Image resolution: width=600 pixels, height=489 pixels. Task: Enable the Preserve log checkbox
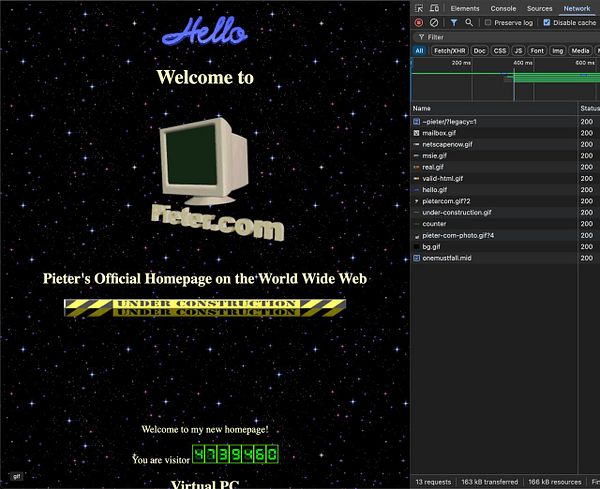pyautogui.click(x=488, y=23)
